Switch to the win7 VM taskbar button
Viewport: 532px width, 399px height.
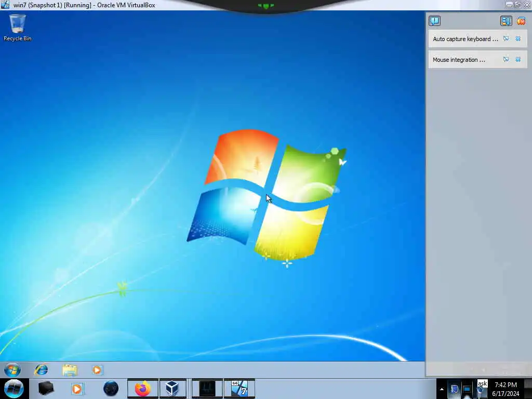(x=240, y=389)
